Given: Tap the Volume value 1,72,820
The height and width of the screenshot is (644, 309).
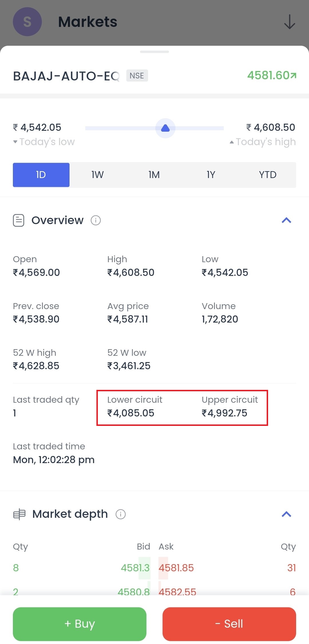Looking at the screenshot, I should click(x=220, y=319).
